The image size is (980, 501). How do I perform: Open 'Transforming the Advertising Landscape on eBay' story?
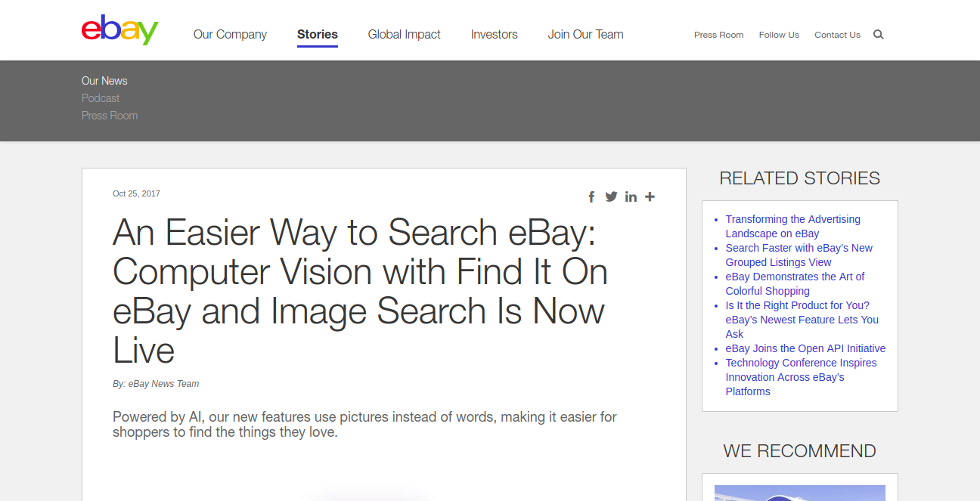pyautogui.click(x=793, y=226)
